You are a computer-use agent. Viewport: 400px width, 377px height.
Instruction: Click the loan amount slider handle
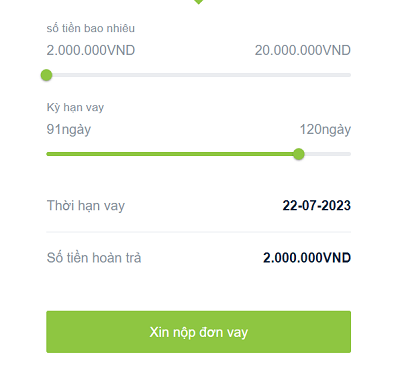click(47, 75)
